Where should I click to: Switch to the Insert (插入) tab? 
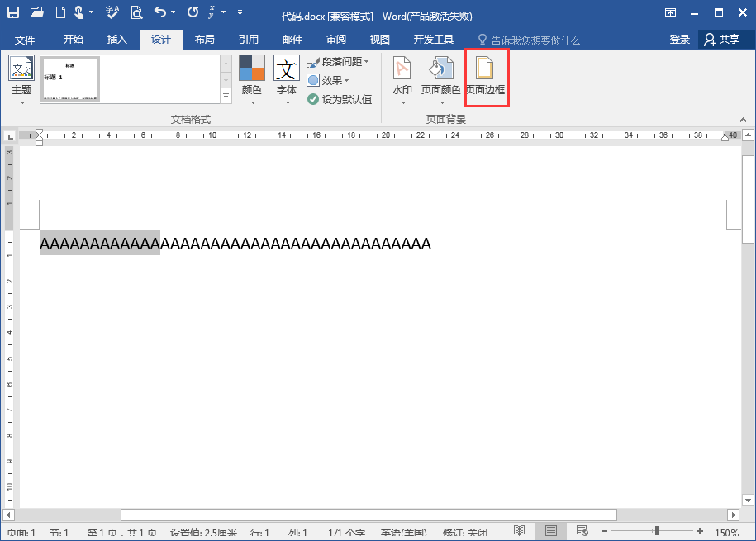(117, 40)
